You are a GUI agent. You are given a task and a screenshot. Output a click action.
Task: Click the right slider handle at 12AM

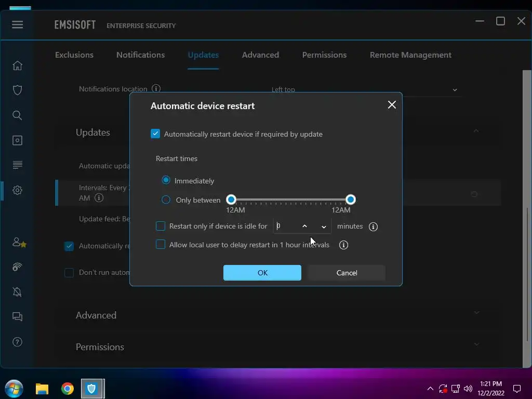pyautogui.click(x=351, y=199)
